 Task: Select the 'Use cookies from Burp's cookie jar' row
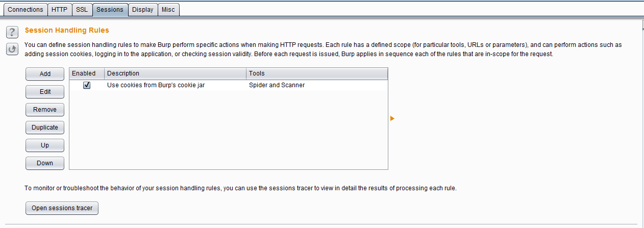229,85
